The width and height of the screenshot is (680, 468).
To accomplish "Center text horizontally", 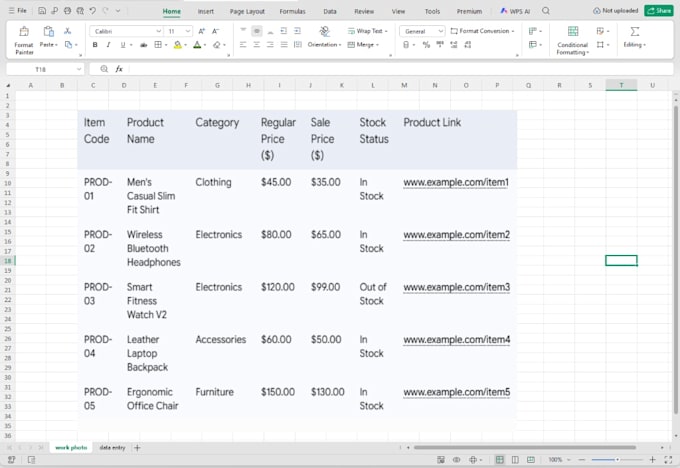I will tap(257, 45).
